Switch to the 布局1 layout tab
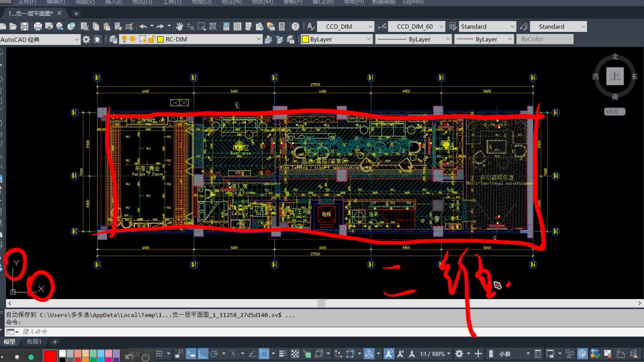Screen dimensions: 644x362 34,342
